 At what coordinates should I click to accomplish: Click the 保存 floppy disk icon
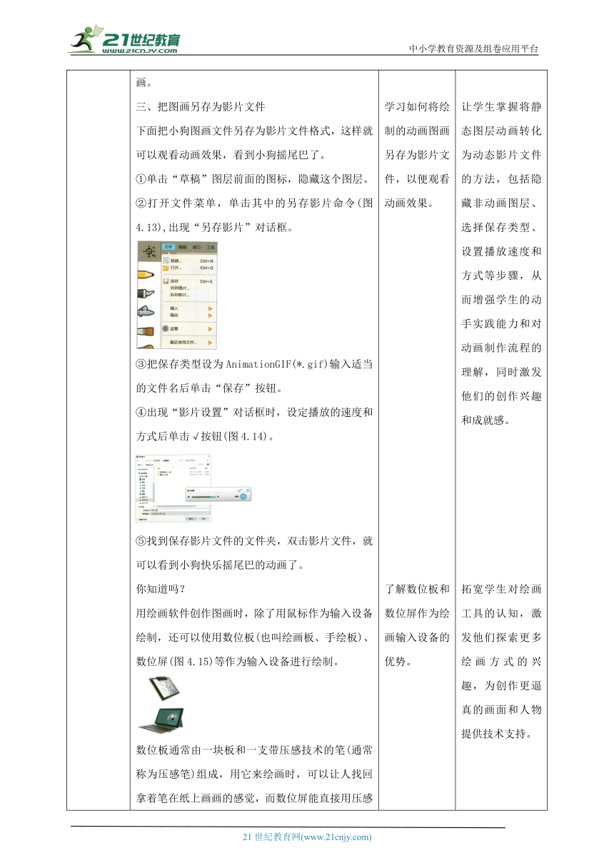click(166, 282)
